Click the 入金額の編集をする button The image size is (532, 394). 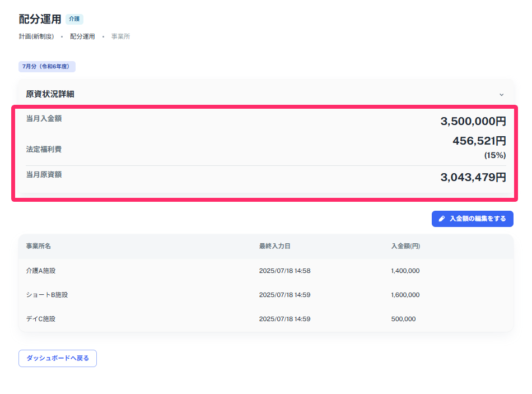tap(472, 219)
